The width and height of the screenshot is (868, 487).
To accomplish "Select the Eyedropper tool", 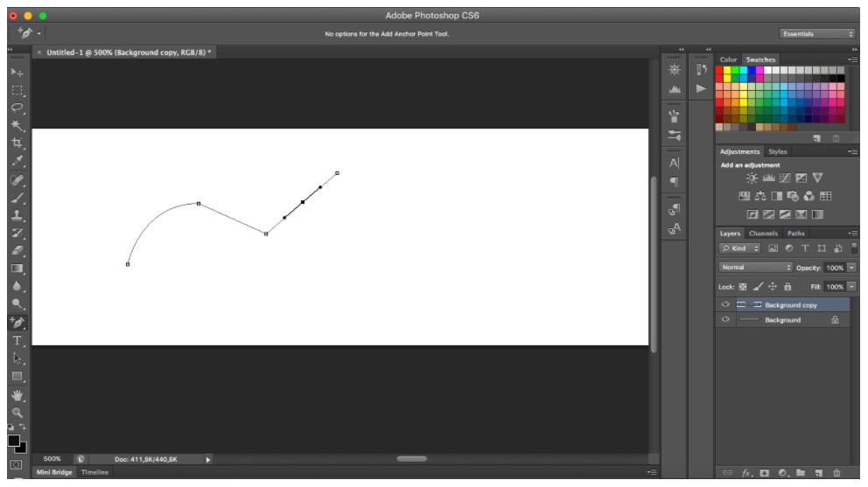I will (x=17, y=161).
